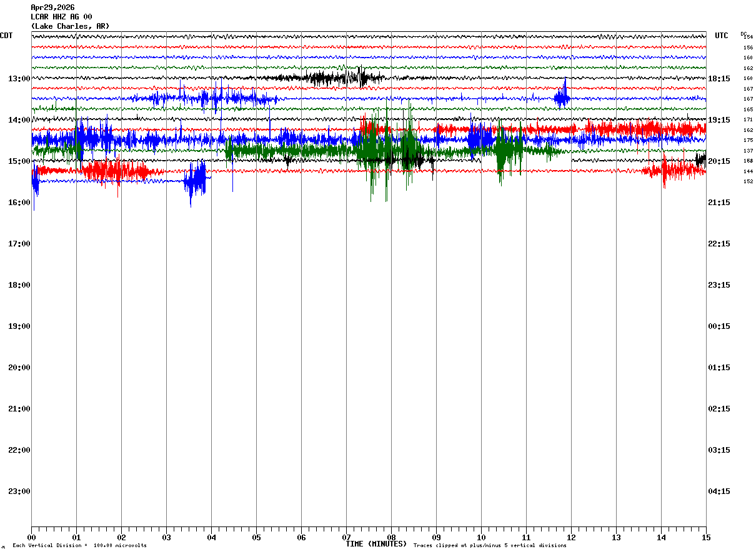756x554 pixels.
Task: Click the 20:15 UTC time label
Action: tap(719, 161)
